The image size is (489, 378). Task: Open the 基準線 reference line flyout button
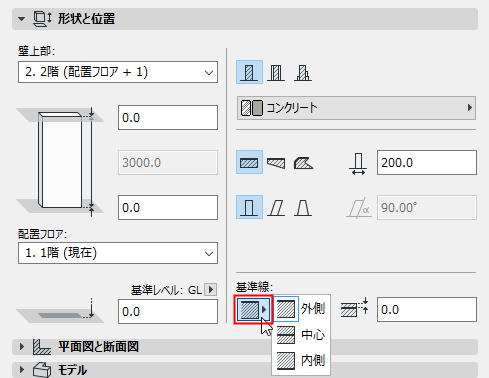(x=254, y=310)
